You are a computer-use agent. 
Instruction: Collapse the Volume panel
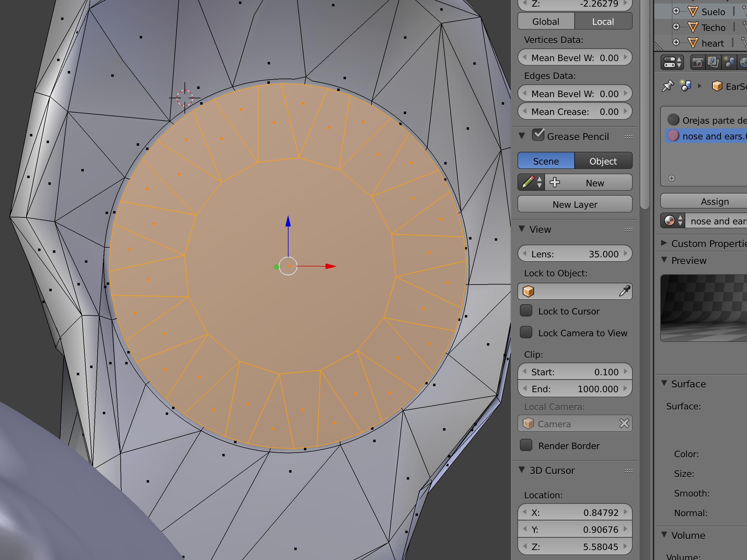[664, 535]
